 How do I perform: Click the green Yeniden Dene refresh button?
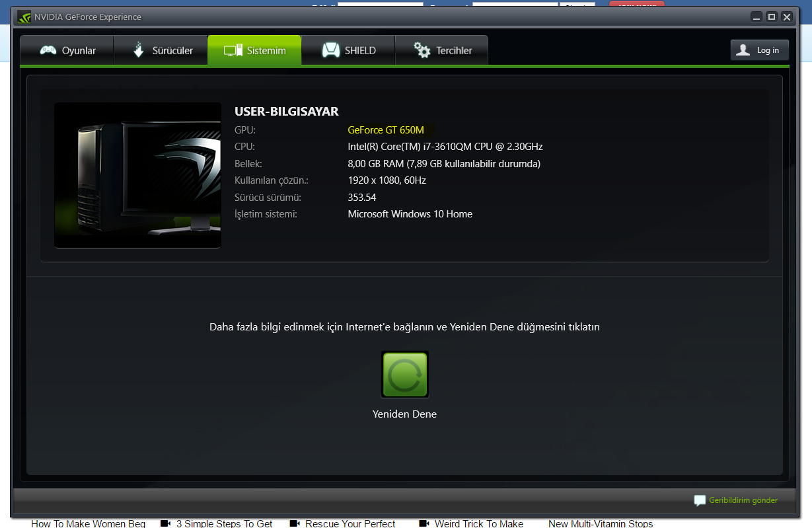(x=405, y=375)
